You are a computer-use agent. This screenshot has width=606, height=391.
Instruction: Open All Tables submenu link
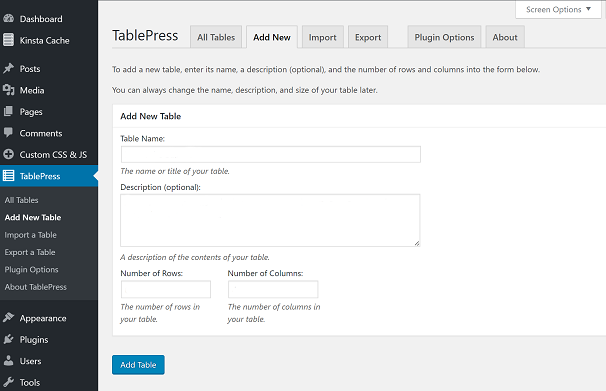pyautogui.click(x=21, y=200)
